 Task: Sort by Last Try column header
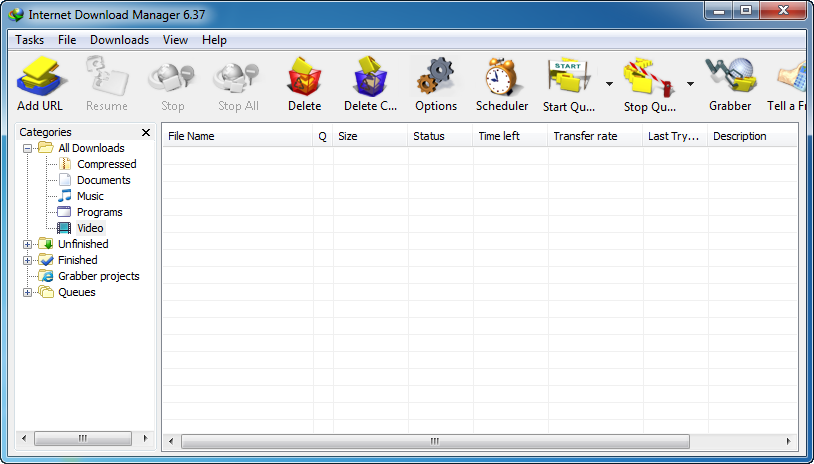(x=675, y=137)
